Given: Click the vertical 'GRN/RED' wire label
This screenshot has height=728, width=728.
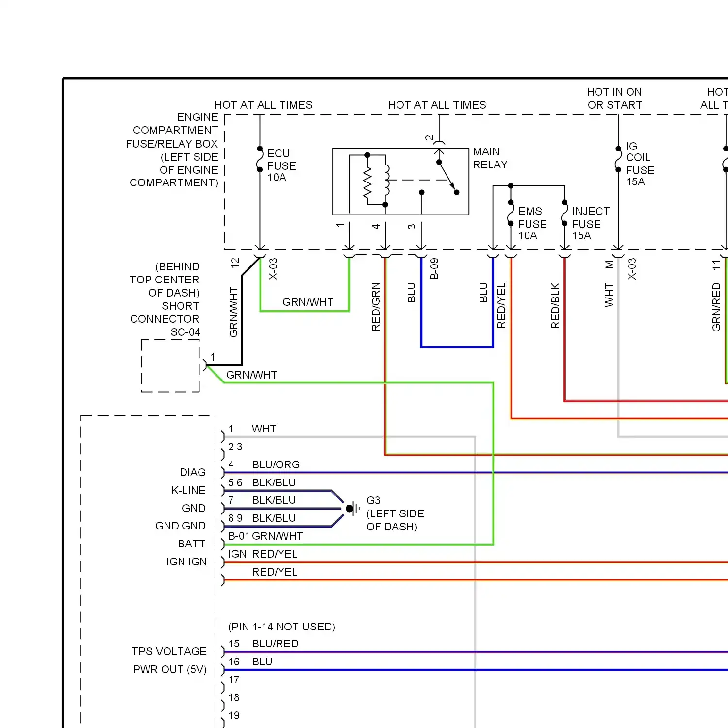Looking at the screenshot, I should point(716,308).
